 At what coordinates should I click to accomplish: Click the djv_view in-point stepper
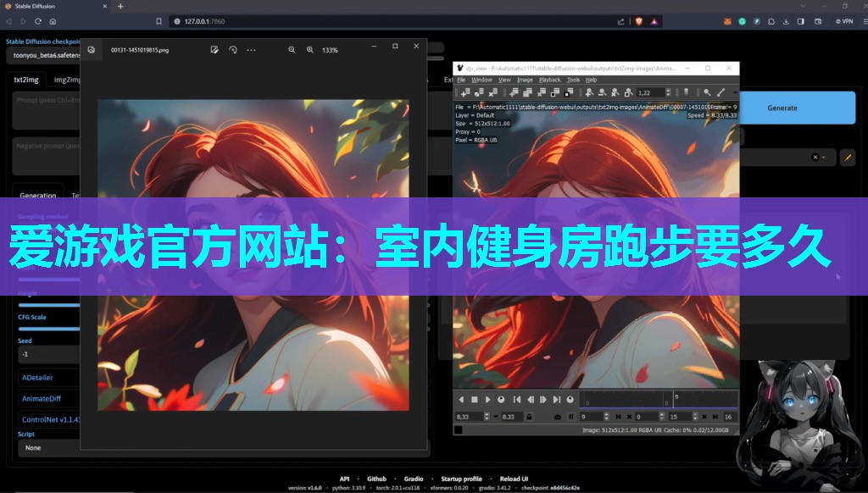pyautogui.click(x=661, y=417)
